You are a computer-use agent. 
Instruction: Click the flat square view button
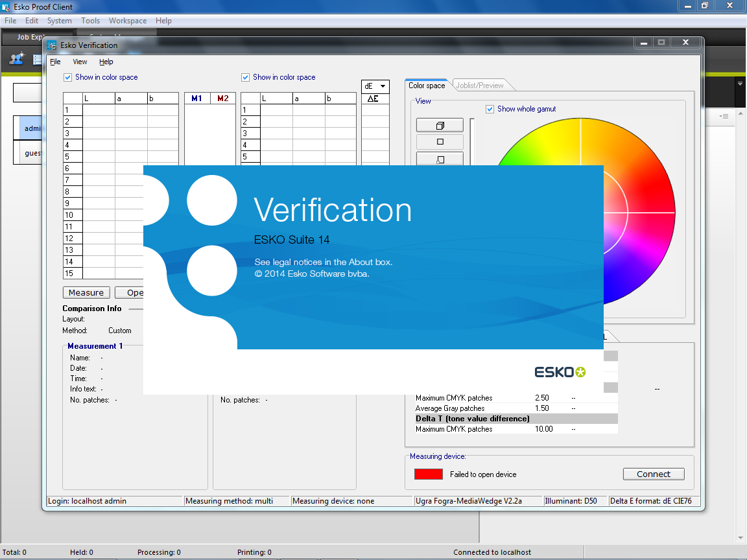tap(440, 142)
